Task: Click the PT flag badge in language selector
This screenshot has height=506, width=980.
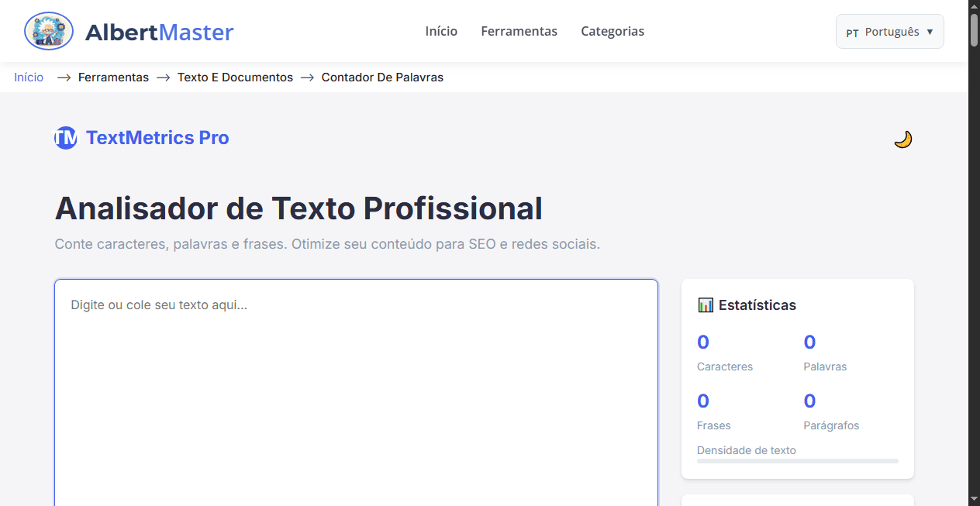Action: tap(852, 33)
